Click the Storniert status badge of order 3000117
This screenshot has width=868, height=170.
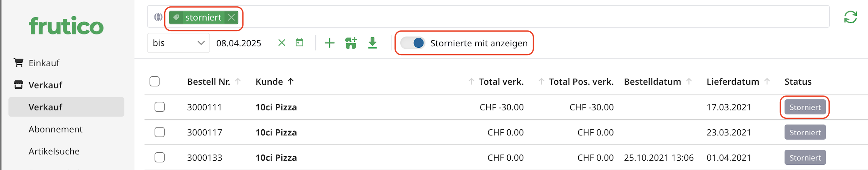(805, 132)
